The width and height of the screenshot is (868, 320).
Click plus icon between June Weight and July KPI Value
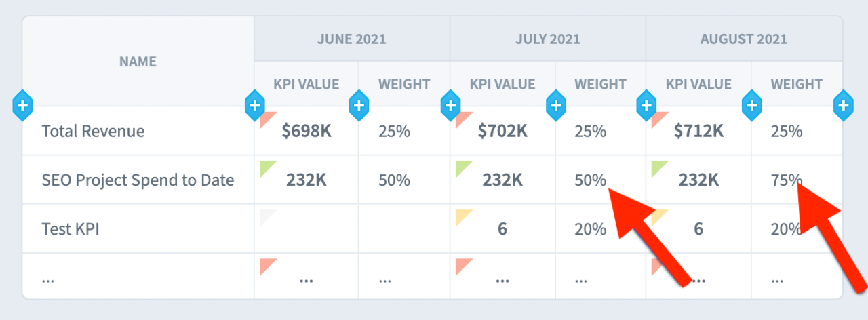(450, 105)
